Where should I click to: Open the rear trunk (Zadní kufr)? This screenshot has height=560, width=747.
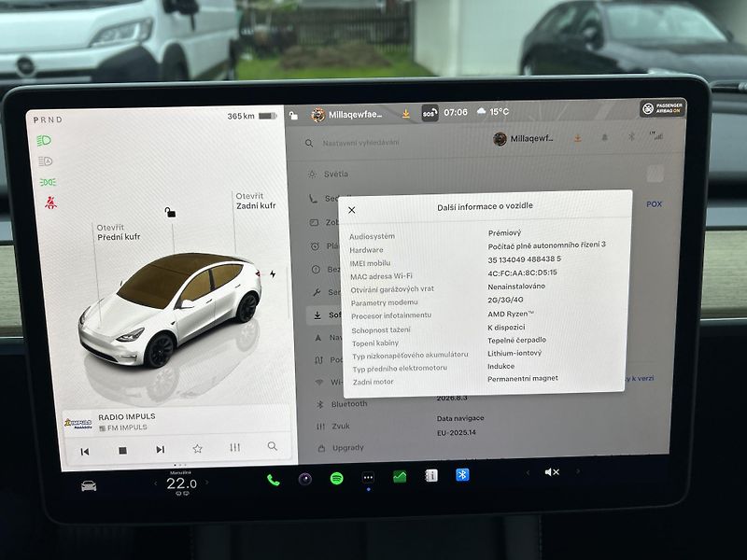click(x=256, y=201)
